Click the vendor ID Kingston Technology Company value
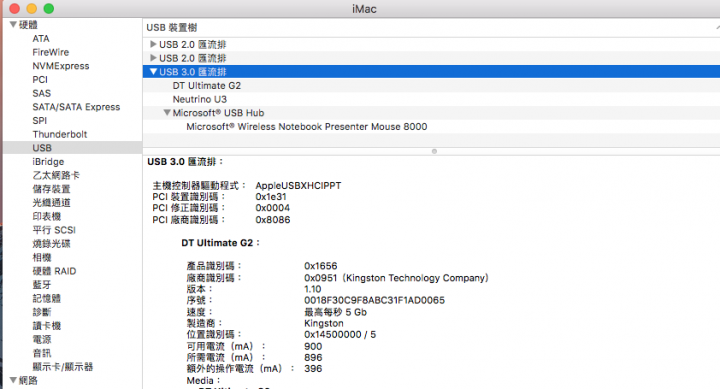 coord(396,278)
